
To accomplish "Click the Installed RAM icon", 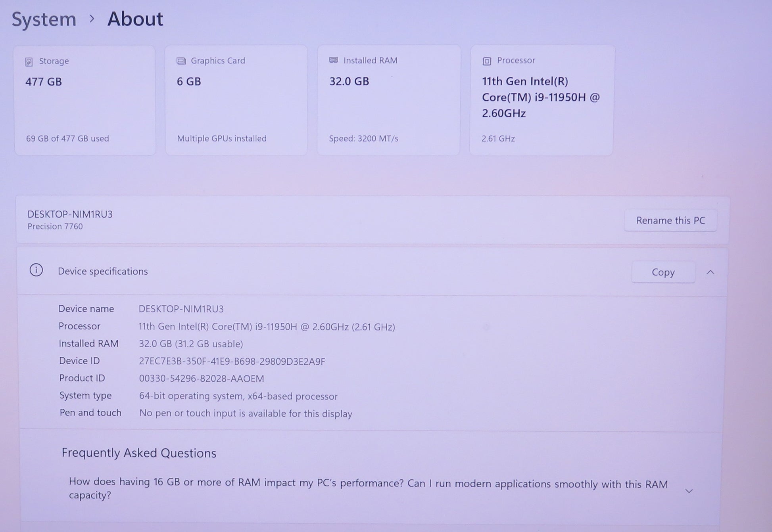I will pos(334,60).
